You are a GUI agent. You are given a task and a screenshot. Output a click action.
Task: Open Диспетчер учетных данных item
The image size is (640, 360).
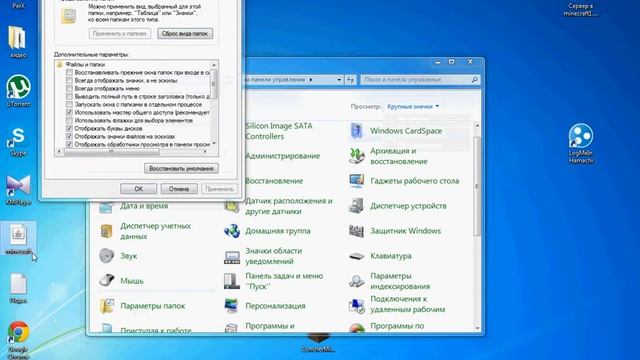(145, 231)
